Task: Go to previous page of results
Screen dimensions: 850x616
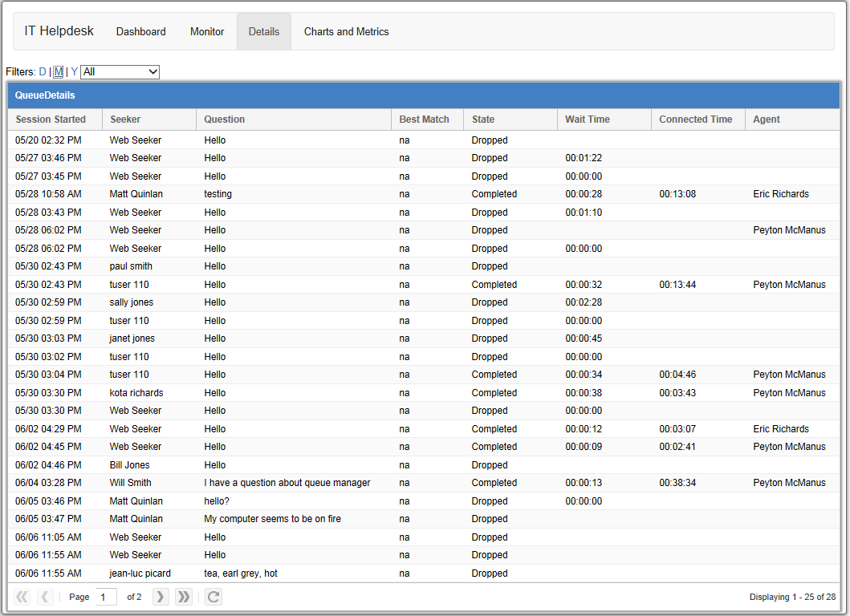Action: tap(45, 597)
